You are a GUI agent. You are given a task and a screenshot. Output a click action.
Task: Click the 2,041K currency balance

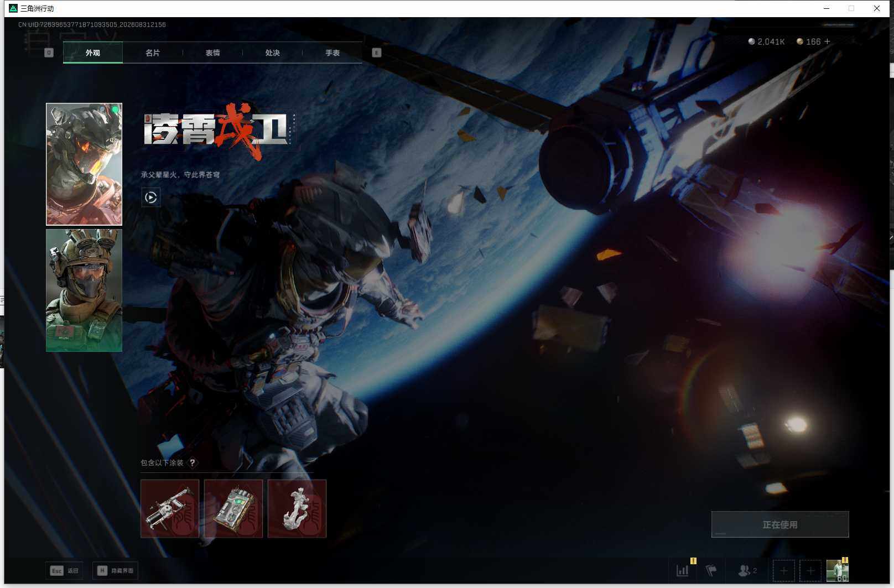coord(766,41)
